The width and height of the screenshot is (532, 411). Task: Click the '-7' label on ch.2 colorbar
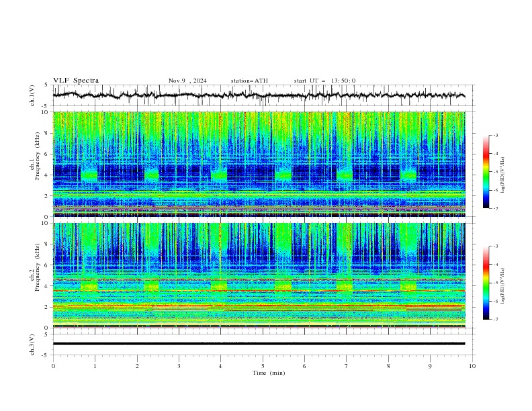495,319
